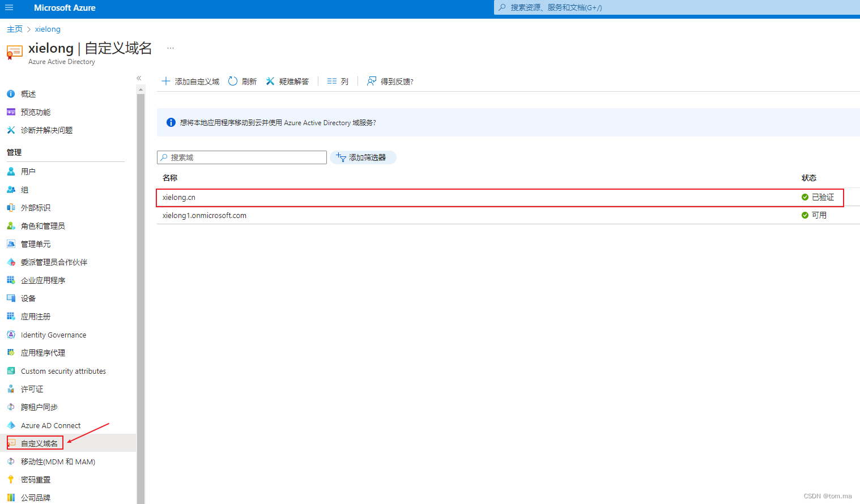Click the 密码重置 key icon
860x504 pixels.
pyautogui.click(x=11, y=480)
